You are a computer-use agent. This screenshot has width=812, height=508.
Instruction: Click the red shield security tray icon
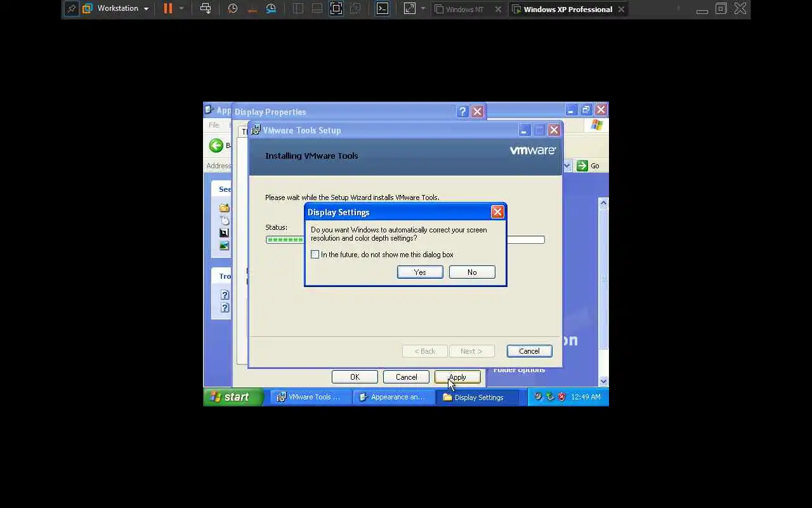[x=561, y=397]
